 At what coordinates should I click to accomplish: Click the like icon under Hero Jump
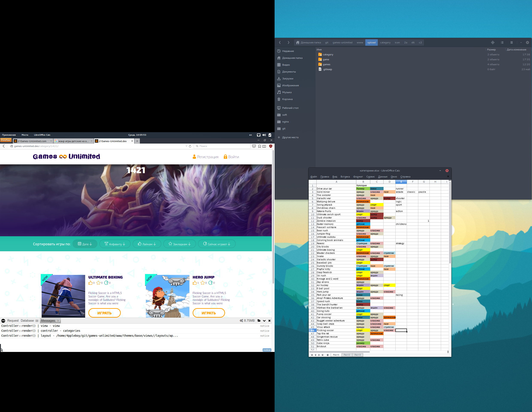[195, 283]
